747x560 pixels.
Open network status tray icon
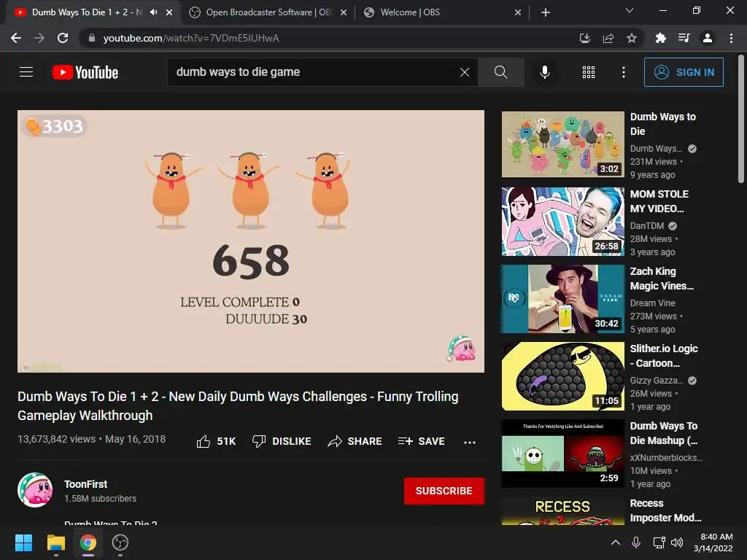(x=659, y=542)
